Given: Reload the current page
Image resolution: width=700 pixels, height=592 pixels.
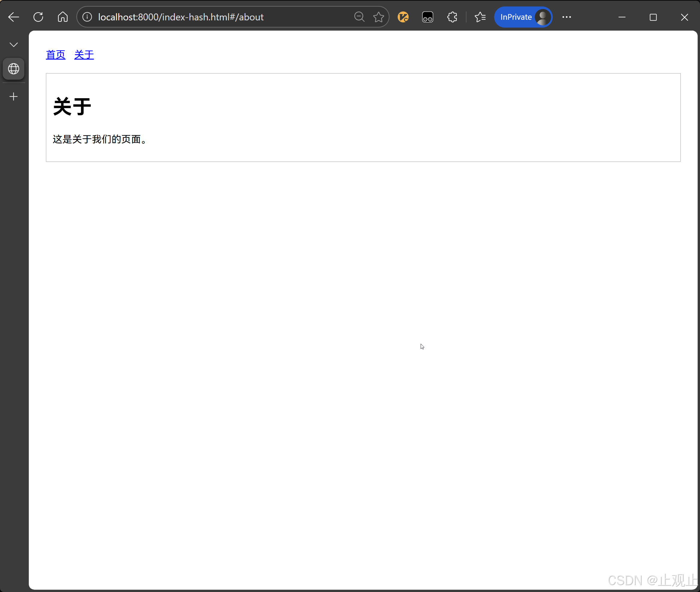Looking at the screenshot, I should pyautogui.click(x=38, y=17).
